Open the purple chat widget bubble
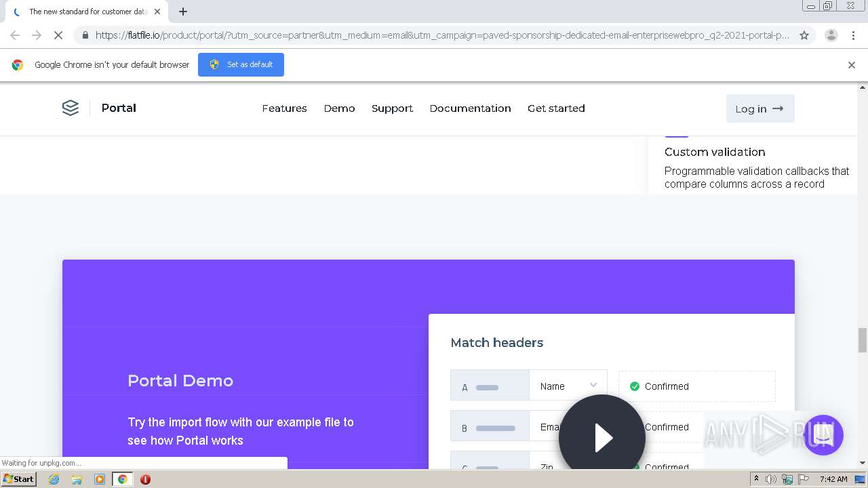This screenshot has width=868, height=488. tap(823, 434)
